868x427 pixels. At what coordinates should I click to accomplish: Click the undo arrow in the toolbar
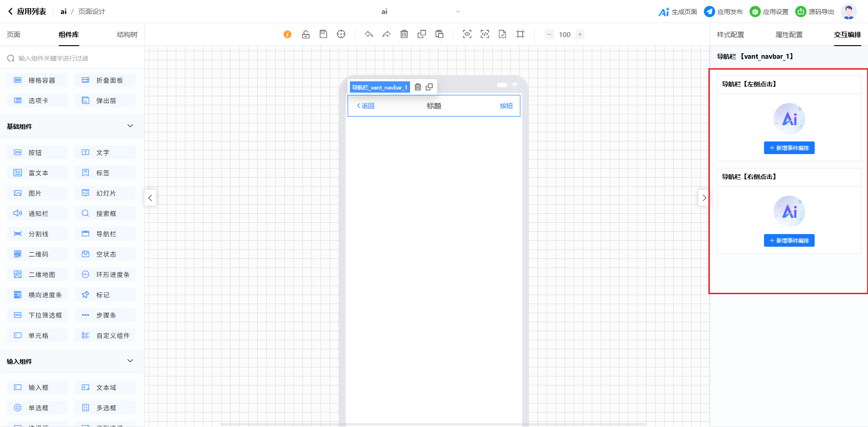[369, 34]
